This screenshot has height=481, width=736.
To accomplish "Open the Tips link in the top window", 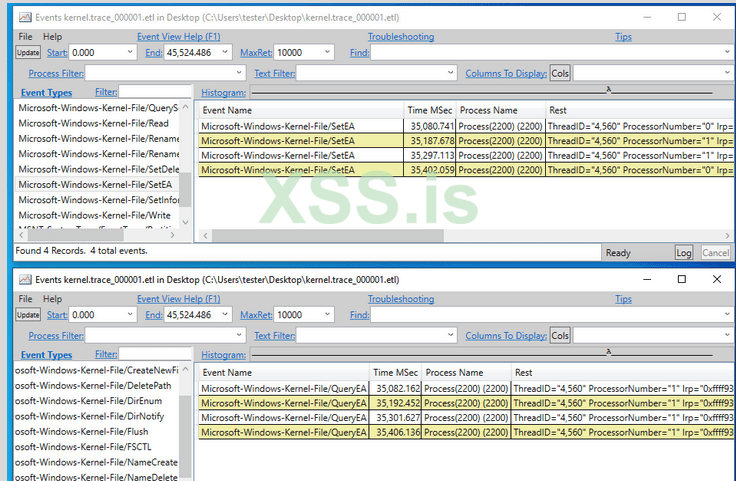I will (x=623, y=37).
